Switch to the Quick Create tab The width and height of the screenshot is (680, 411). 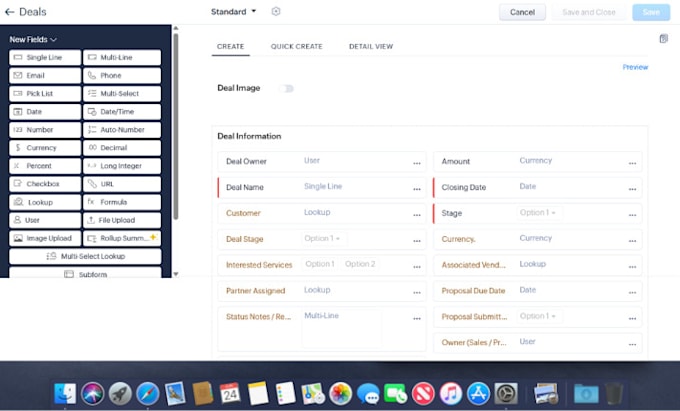click(297, 46)
